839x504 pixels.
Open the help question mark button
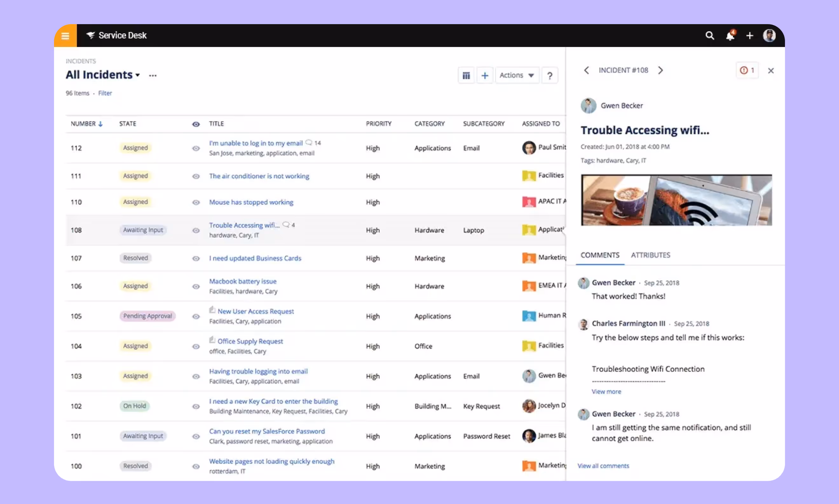click(550, 75)
